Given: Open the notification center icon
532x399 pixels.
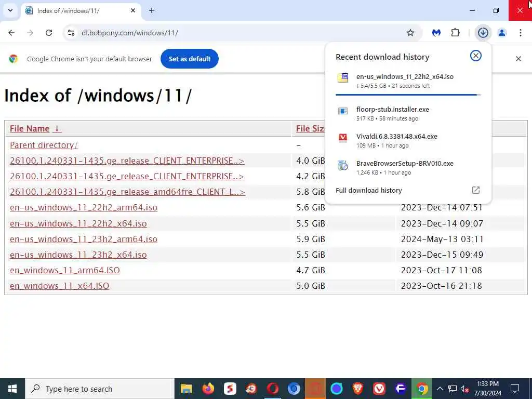Looking at the screenshot, I should [x=515, y=389].
